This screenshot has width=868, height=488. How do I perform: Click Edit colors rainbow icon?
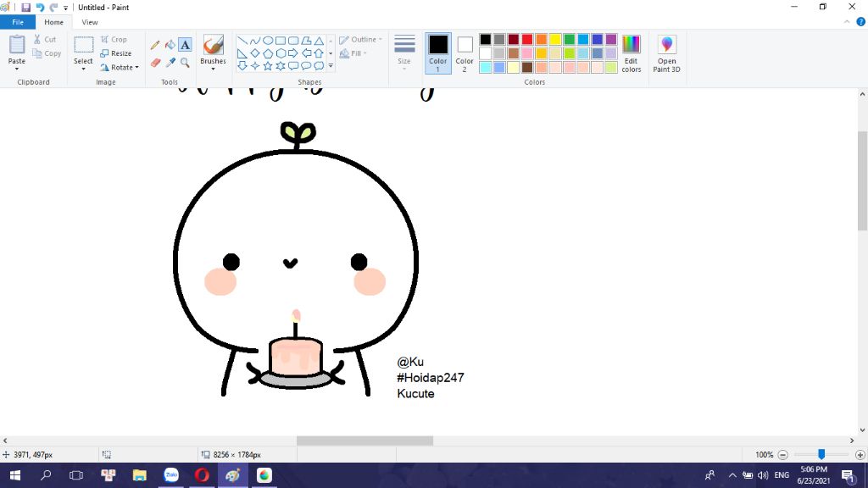click(631, 44)
